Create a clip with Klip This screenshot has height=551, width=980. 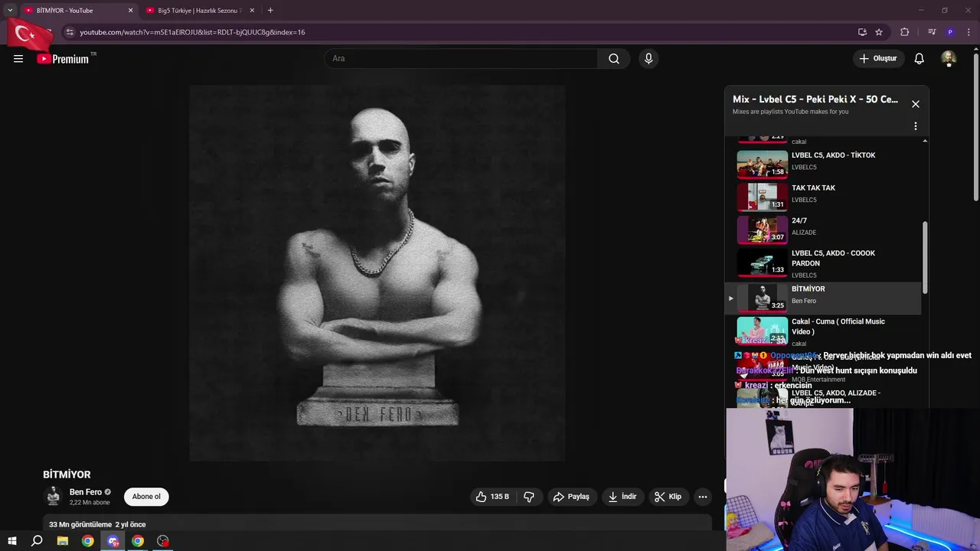pyautogui.click(x=668, y=497)
